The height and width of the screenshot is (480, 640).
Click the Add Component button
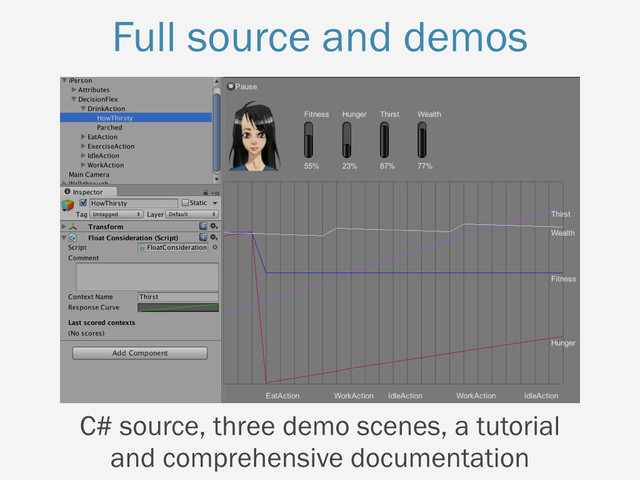(140, 353)
